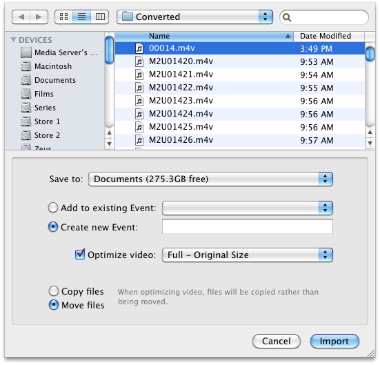Select Create new Event radio button
Viewport: 380px width, 365px height.
click(53, 227)
